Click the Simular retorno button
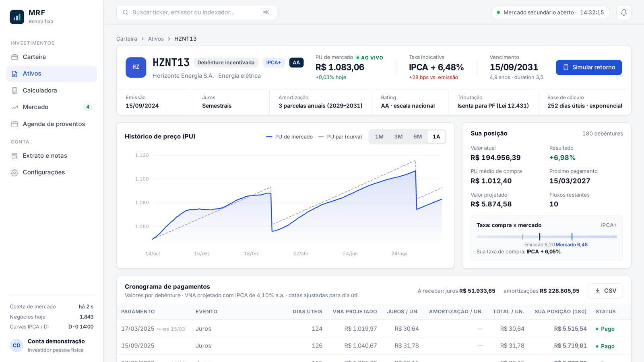Image resolution: width=644 pixels, height=362 pixels. point(589,68)
